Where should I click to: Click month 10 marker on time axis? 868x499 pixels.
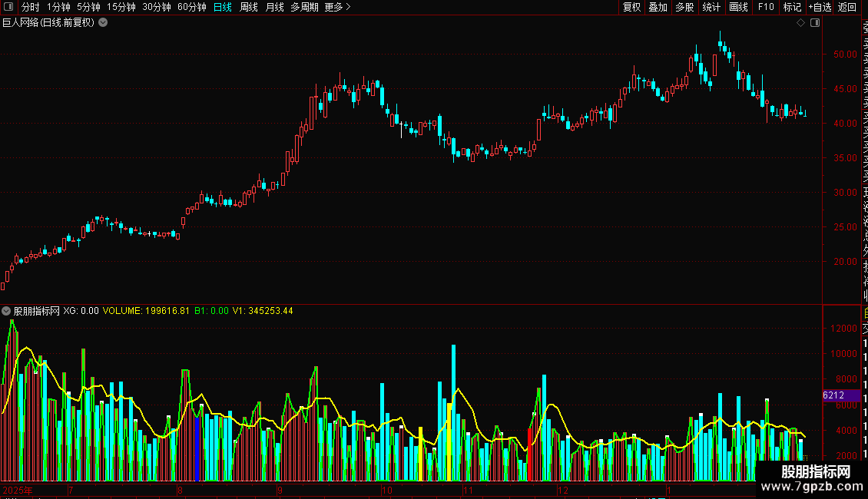[x=386, y=490]
